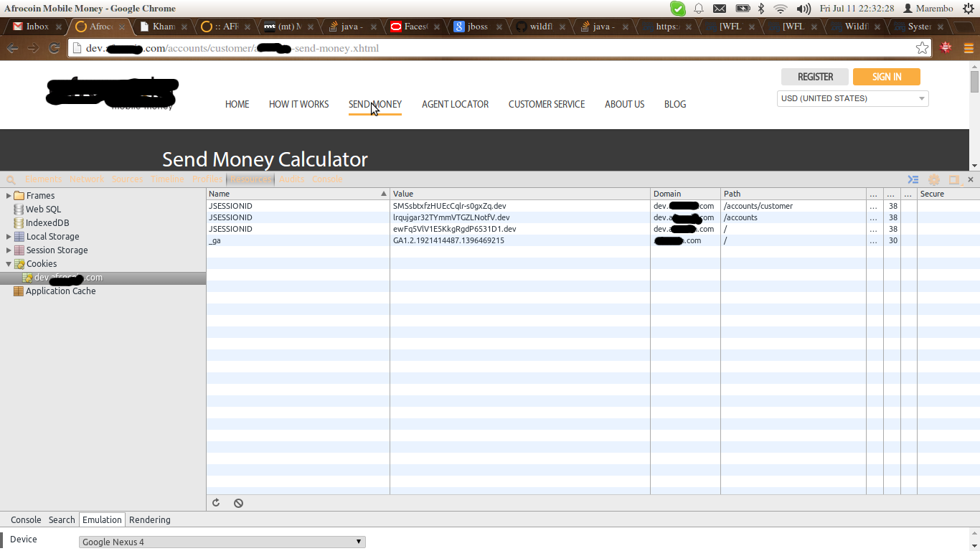Open the Timeline panel
This screenshot has height=551, width=980.
tap(167, 179)
